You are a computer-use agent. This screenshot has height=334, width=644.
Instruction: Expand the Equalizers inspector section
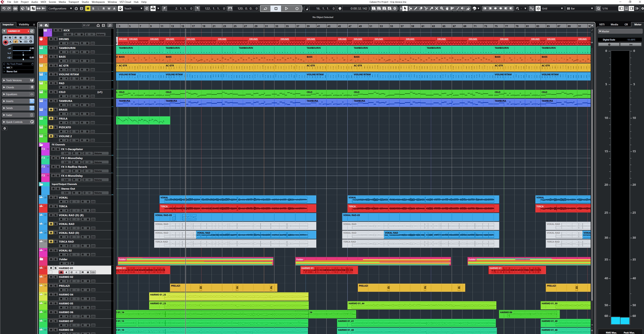click(x=12, y=94)
